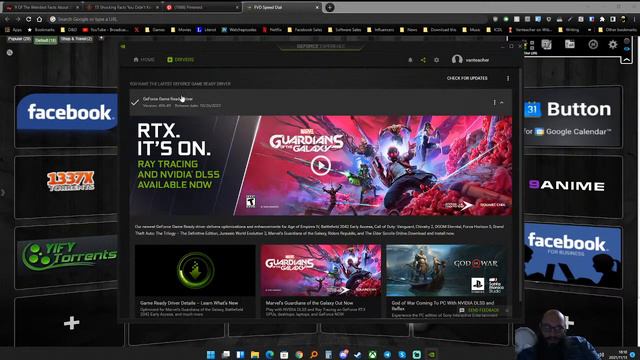640x360 pixels.
Task: Open the Software Sales bookmarks folder
Action: click(x=344, y=30)
